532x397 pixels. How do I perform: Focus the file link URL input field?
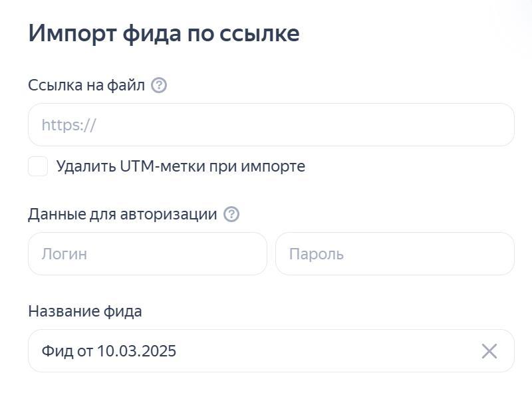(271, 125)
